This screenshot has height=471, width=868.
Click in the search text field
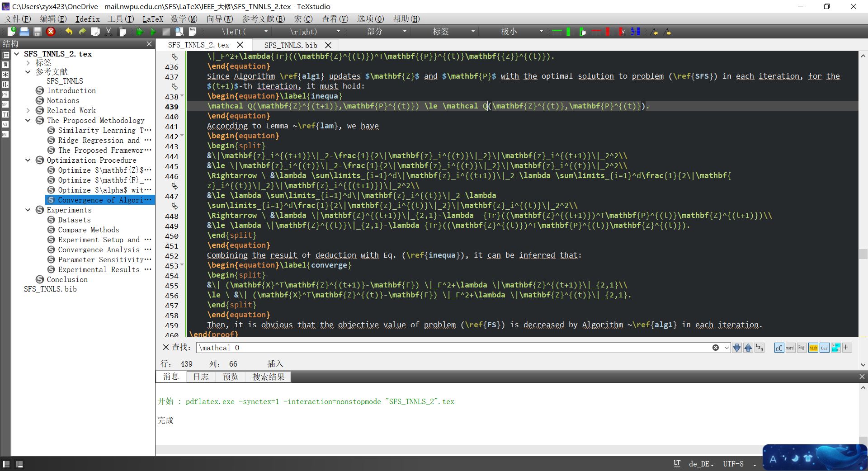pyautogui.click(x=452, y=348)
